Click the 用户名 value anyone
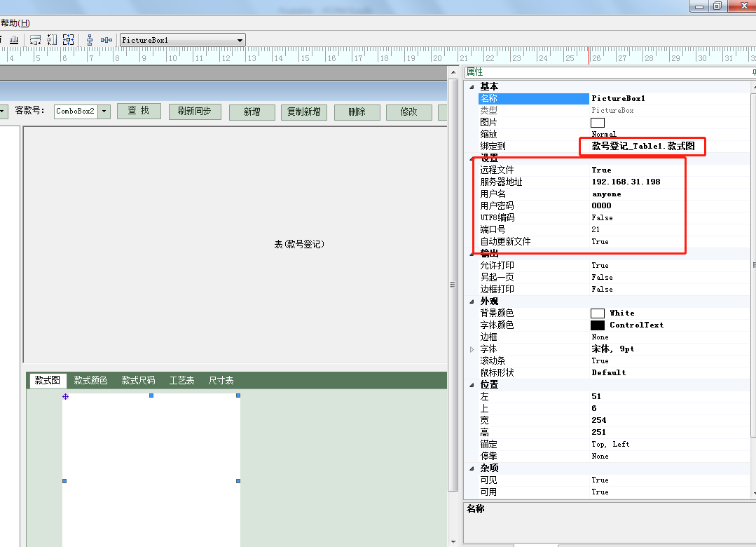The image size is (756, 547). click(607, 194)
